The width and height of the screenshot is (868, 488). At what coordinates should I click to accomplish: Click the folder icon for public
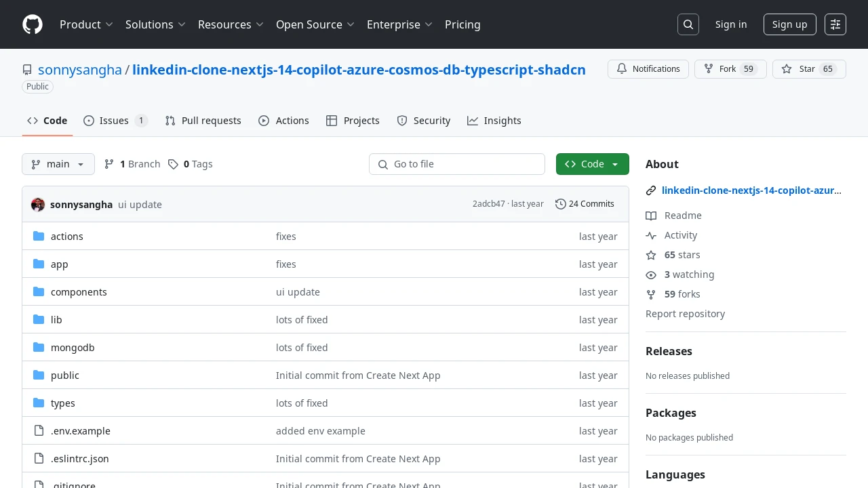39,375
